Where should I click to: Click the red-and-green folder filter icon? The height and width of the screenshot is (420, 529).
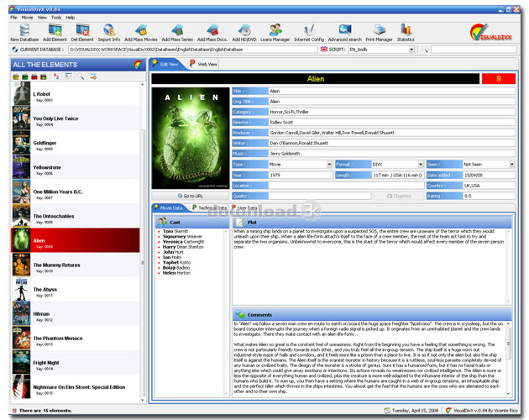(x=43, y=77)
